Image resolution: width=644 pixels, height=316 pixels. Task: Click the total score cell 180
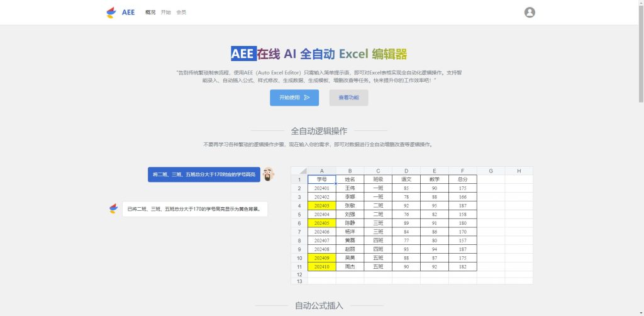[x=462, y=223]
